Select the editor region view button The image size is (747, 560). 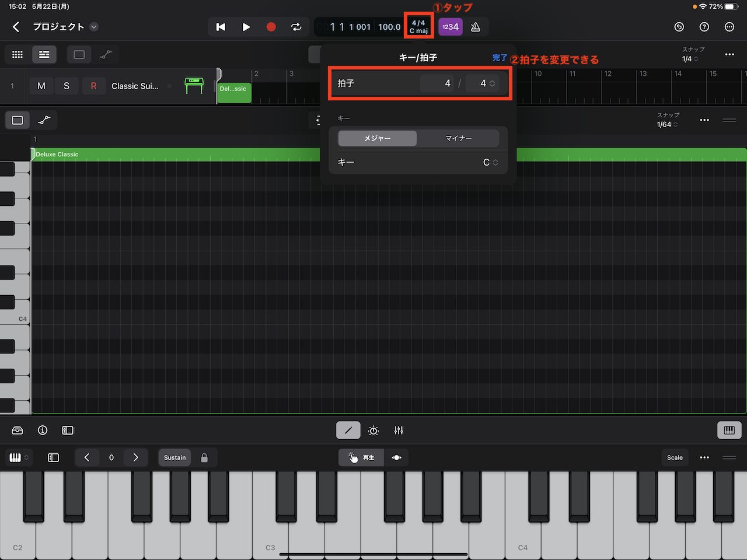(x=18, y=120)
